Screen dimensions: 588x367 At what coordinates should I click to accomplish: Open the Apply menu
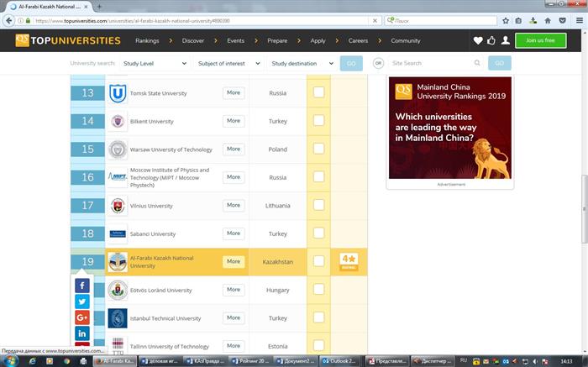tap(318, 40)
